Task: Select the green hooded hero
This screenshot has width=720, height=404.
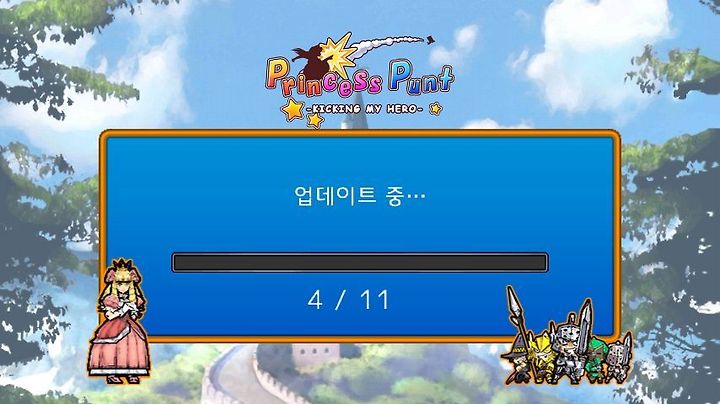Action: click(x=596, y=359)
